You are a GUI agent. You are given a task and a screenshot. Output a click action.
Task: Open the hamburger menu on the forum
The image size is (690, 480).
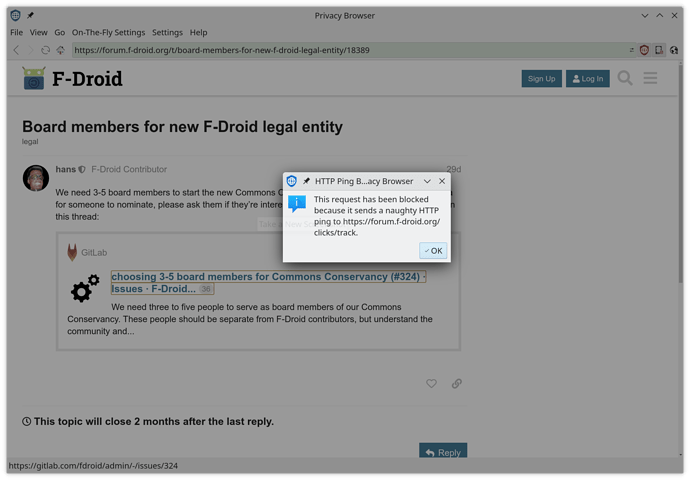coord(650,78)
